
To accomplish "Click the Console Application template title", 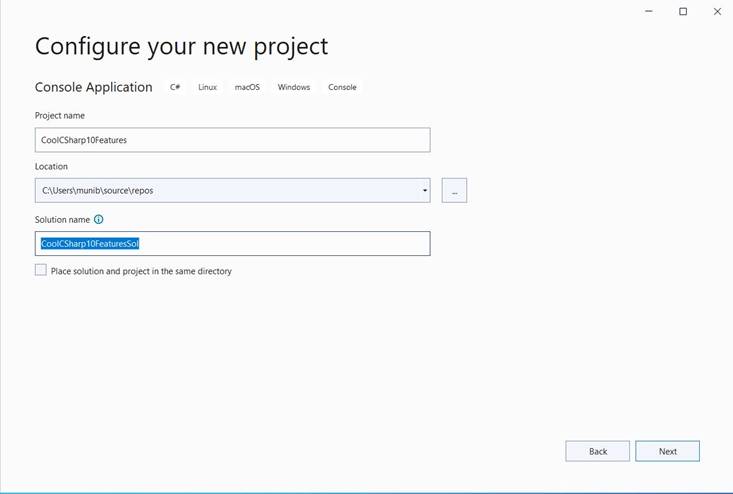I will 94,87.
